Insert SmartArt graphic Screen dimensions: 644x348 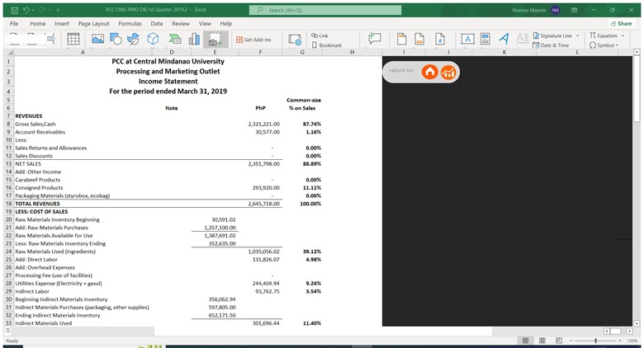[175, 39]
